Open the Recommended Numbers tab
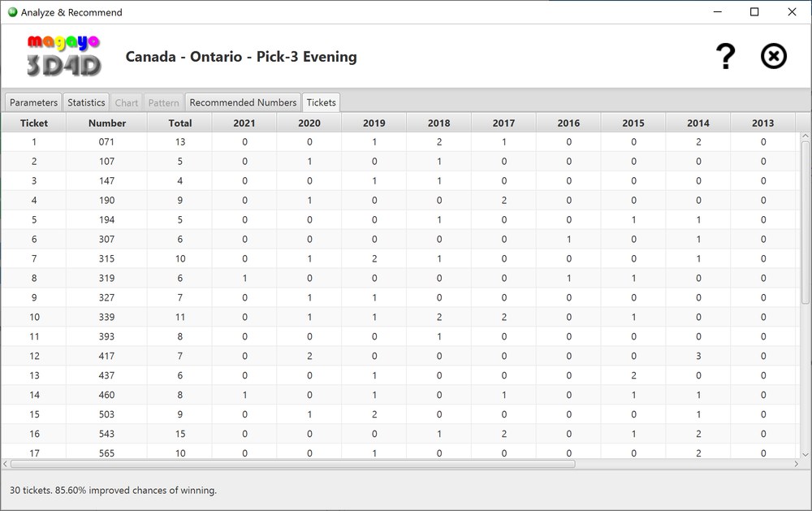812x511 pixels. tap(243, 102)
